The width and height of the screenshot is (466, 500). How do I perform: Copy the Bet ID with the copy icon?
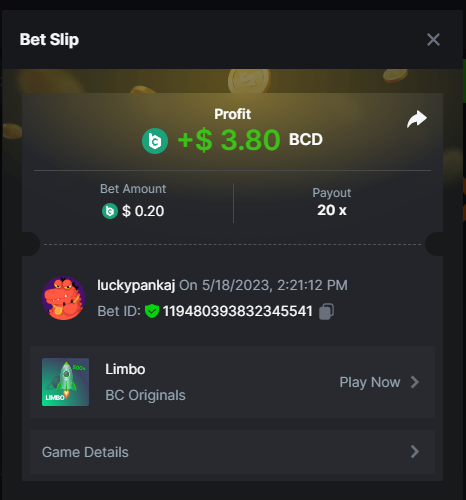(326, 312)
